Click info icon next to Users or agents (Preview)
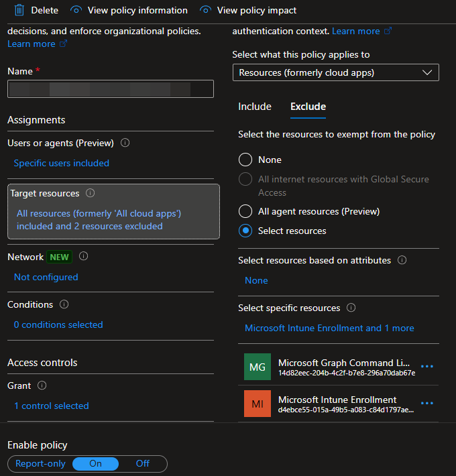 (125, 143)
